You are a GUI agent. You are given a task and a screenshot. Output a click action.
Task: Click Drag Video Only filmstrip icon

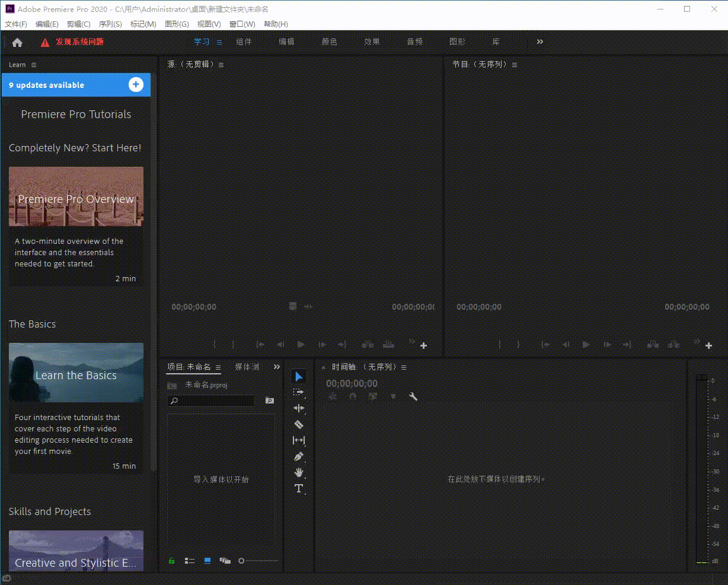pyautogui.click(x=293, y=306)
